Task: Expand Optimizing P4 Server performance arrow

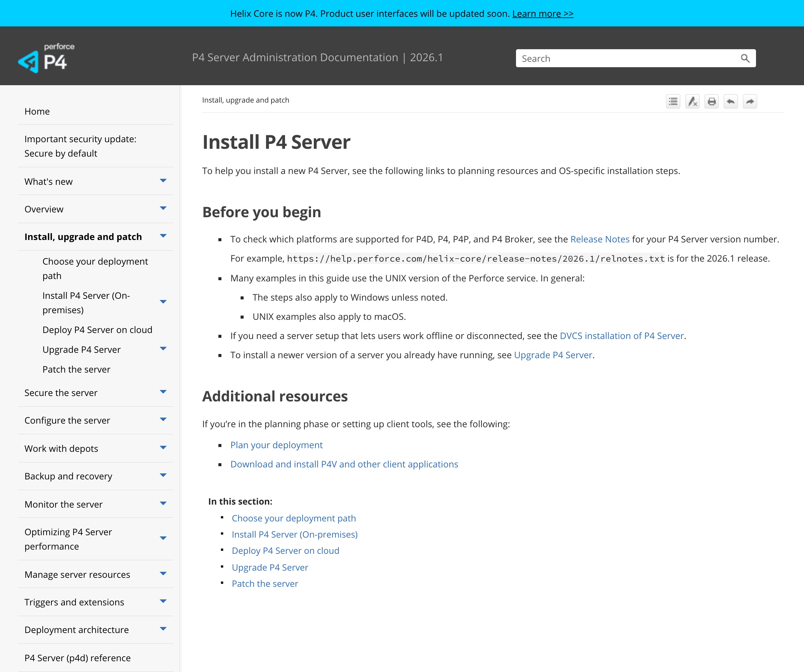Action: point(163,538)
